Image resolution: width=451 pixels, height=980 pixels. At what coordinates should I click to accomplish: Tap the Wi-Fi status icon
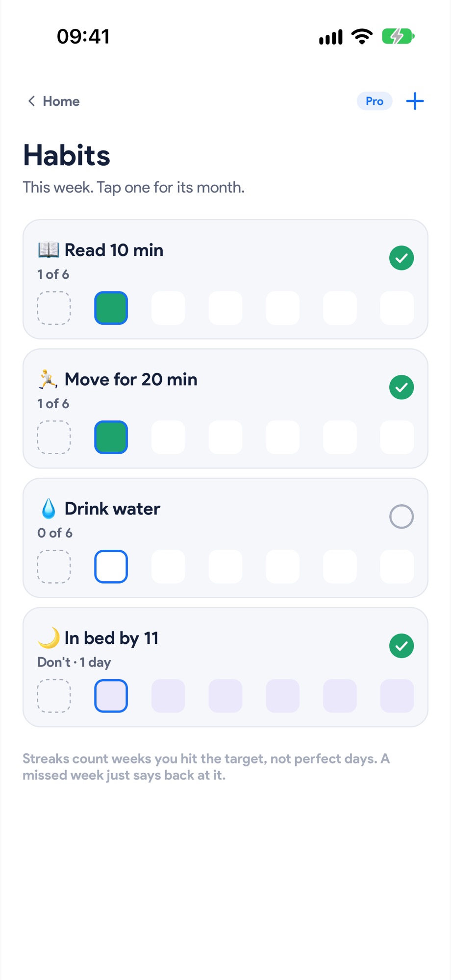pyautogui.click(x=362, y=36)
